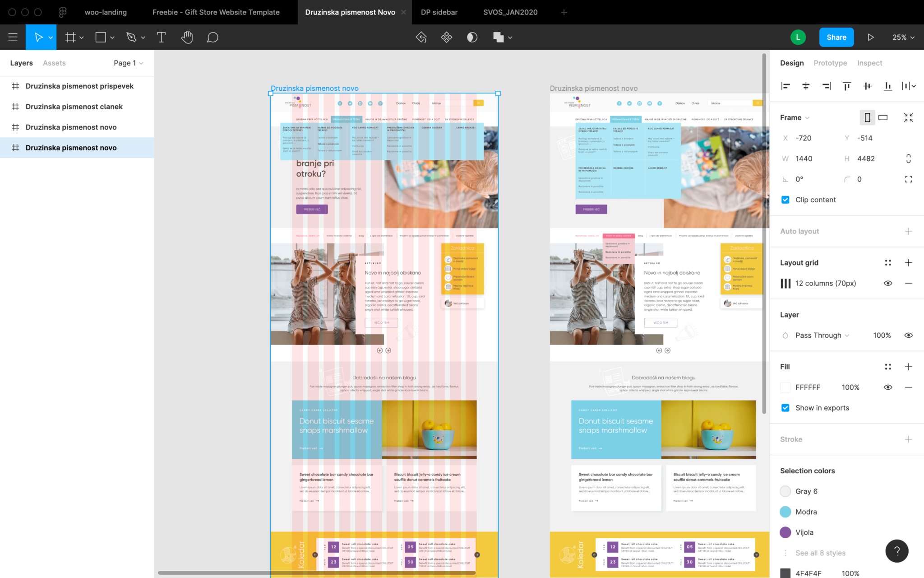Expand the Frame dropdown label
The width and height of the screenshot is (924, 578).
pos(795,117)
